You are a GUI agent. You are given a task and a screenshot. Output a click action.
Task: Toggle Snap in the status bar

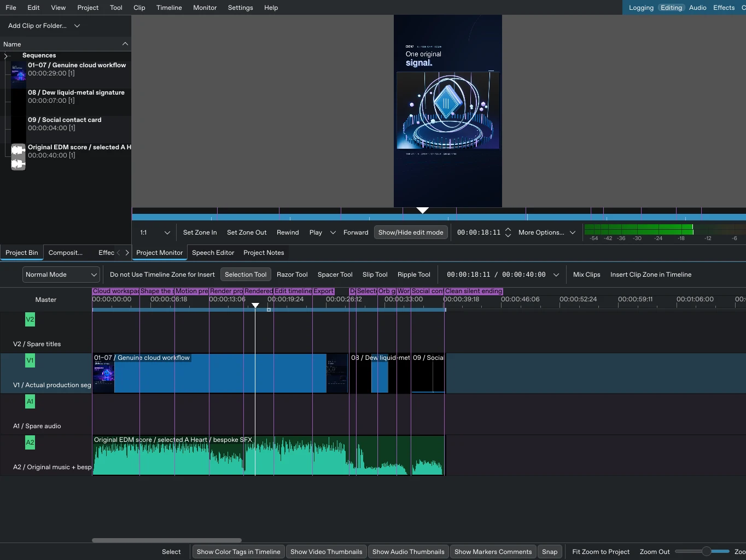(550, 552)
